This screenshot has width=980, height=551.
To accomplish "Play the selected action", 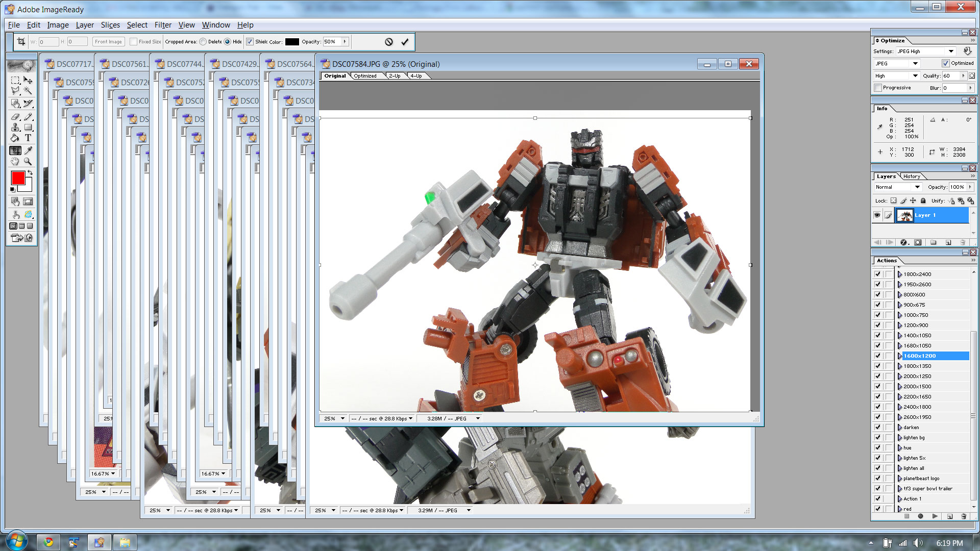I will point(935,516).
